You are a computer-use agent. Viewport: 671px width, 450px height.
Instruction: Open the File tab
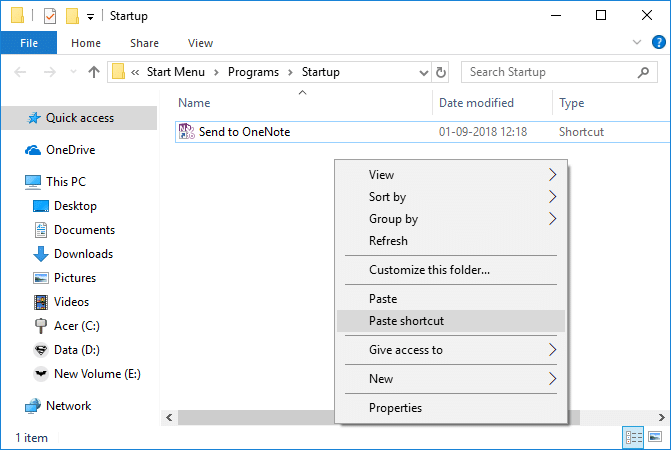pyautogui.click(x=29, y=43)
